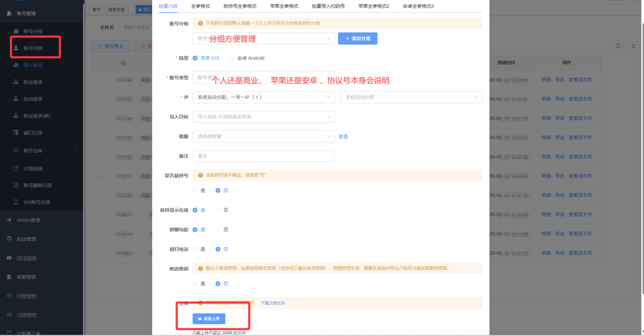Switch to 苹果全参格式2 tab
Viewport: 644px width, 336px height.
(374, 6)
